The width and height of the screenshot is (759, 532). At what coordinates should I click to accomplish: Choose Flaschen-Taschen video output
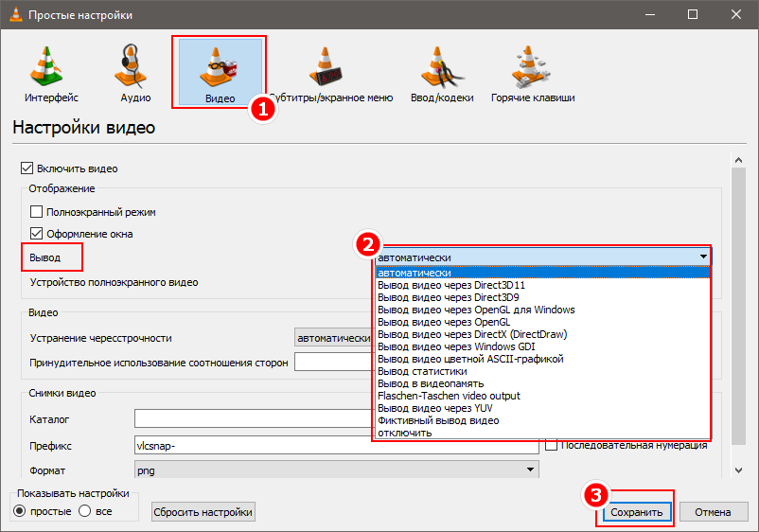pyautogui.click(x=542, y=396)
